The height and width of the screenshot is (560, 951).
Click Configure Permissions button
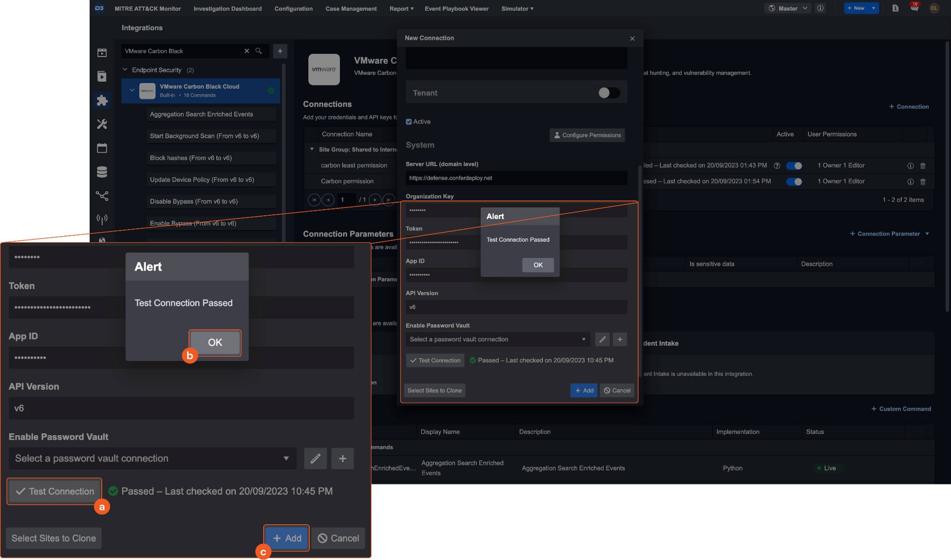tap(587, 135)
